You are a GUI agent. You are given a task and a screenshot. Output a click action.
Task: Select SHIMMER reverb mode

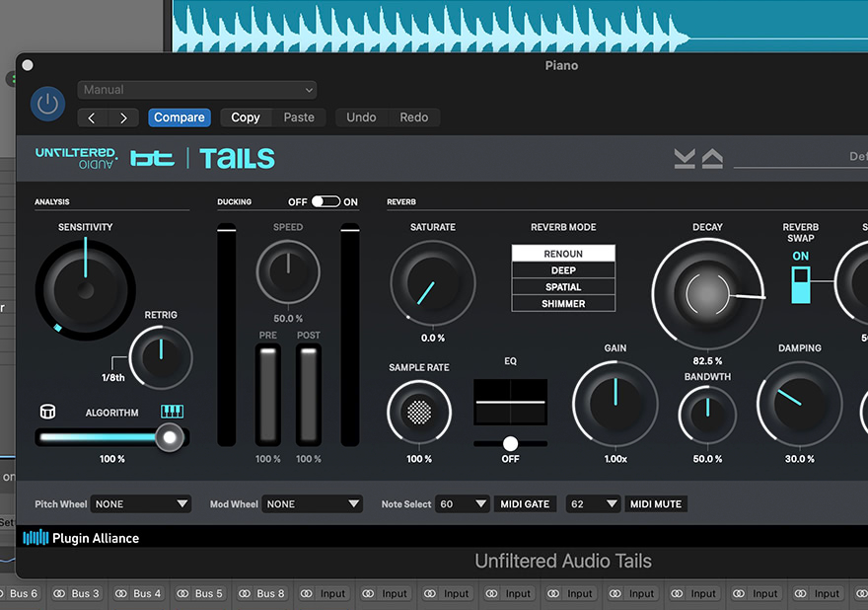(563, 304)
